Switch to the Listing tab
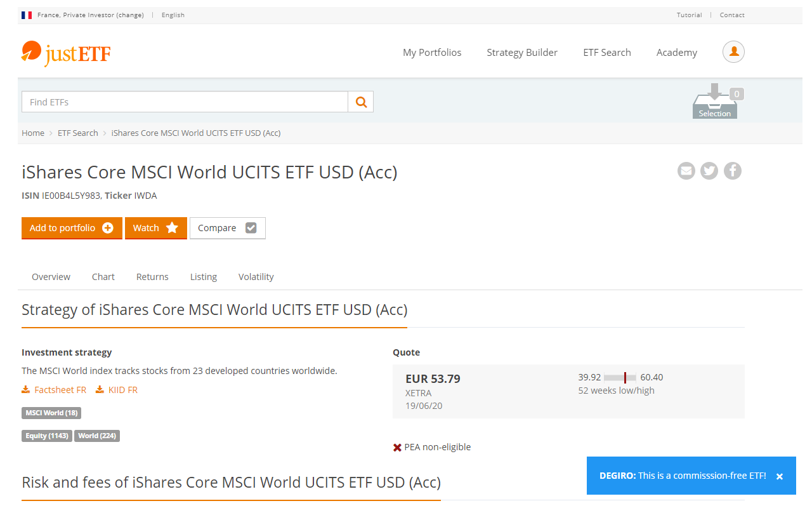The height and width of the screenshot is (508, 812). (204, 277)
